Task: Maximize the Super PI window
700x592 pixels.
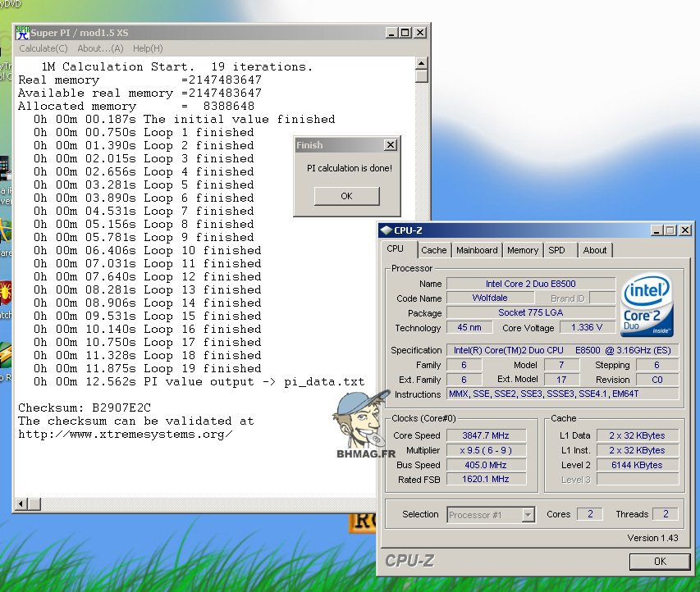Action: pyautogui.click(x=405, y=33)
